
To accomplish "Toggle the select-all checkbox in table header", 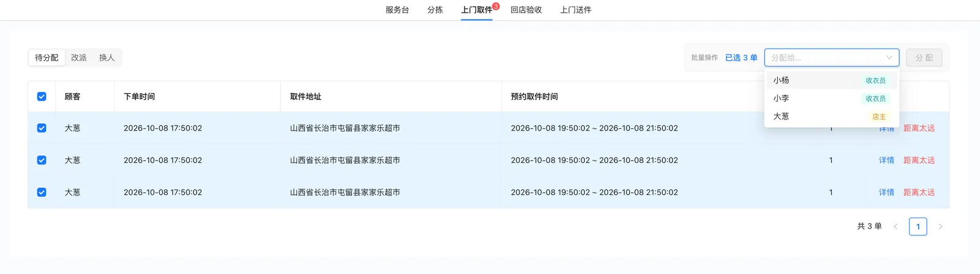I will (42, 96).
